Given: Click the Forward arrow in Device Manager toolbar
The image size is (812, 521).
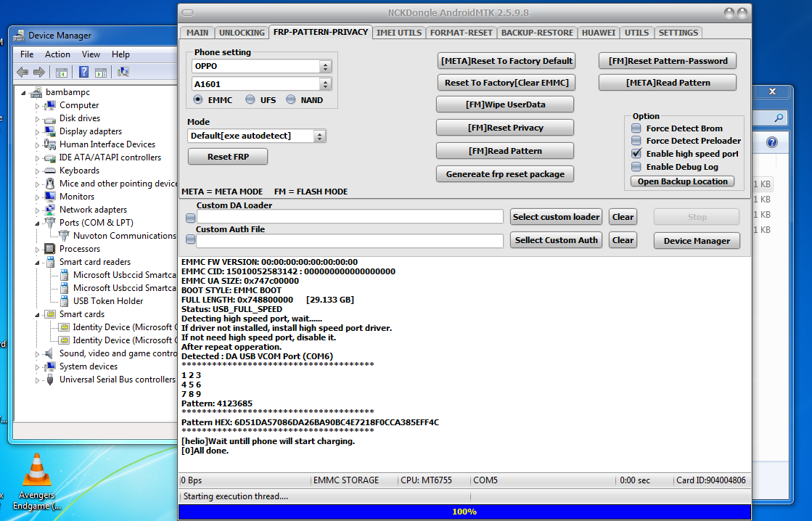Looking at the screenshot, I should tap(39, 72).
